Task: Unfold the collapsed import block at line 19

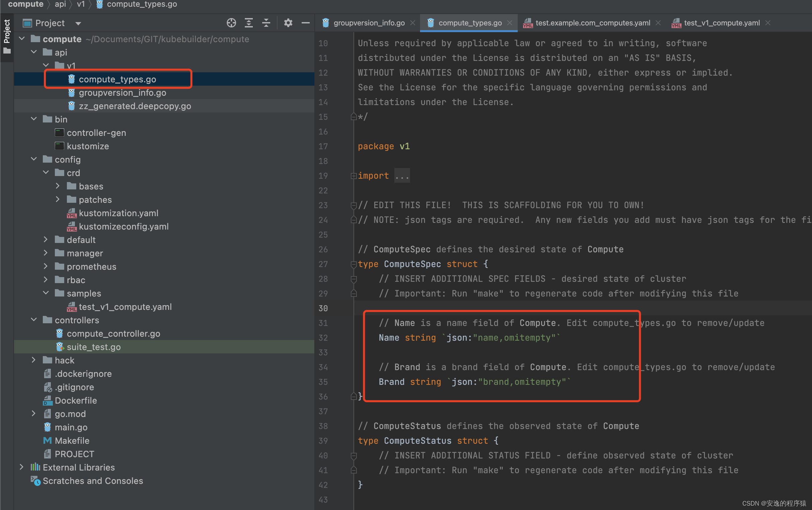Action: click(x=353, y=176)
